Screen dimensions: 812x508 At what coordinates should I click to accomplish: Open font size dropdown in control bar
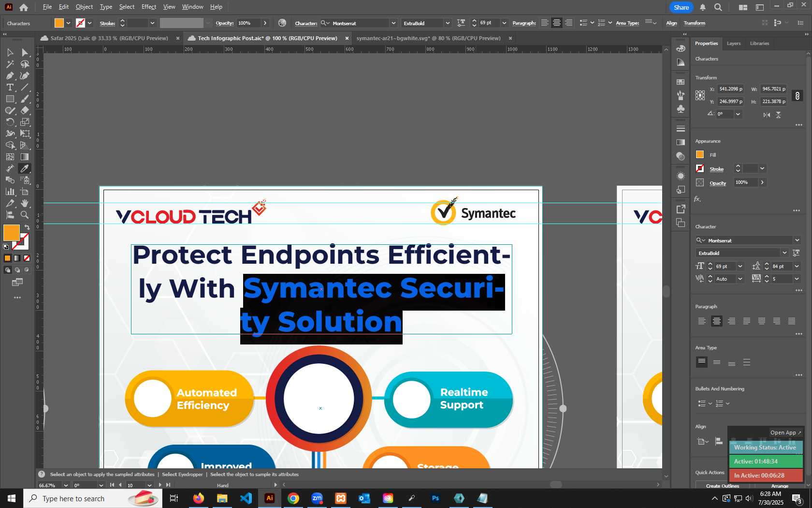click(x=504, y=23)
